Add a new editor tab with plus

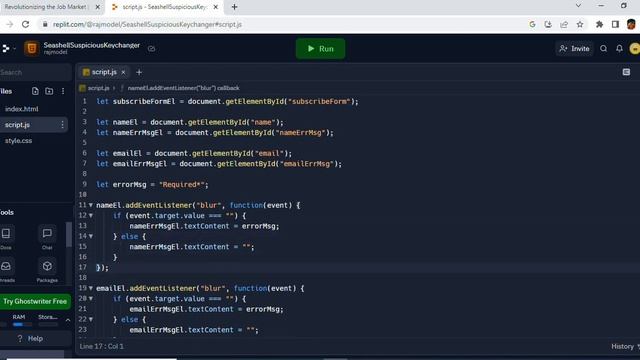139,72
